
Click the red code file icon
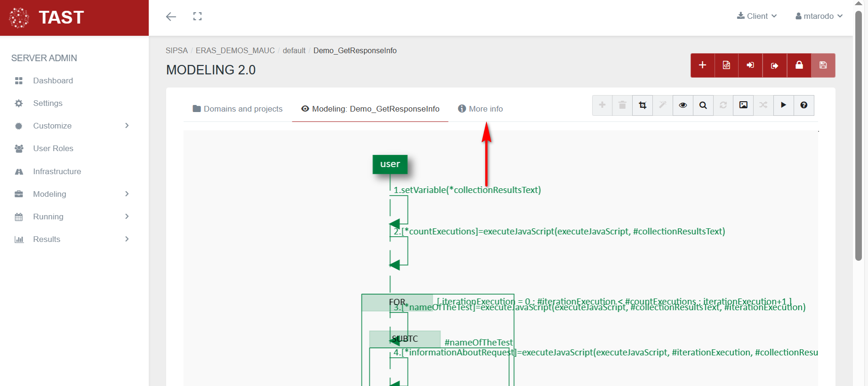pyautogui.click(x=726, y=65)
